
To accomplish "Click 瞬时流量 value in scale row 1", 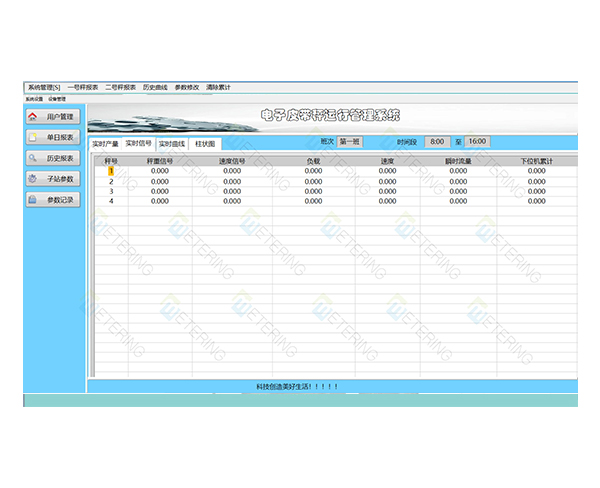I will coord(458,171).
